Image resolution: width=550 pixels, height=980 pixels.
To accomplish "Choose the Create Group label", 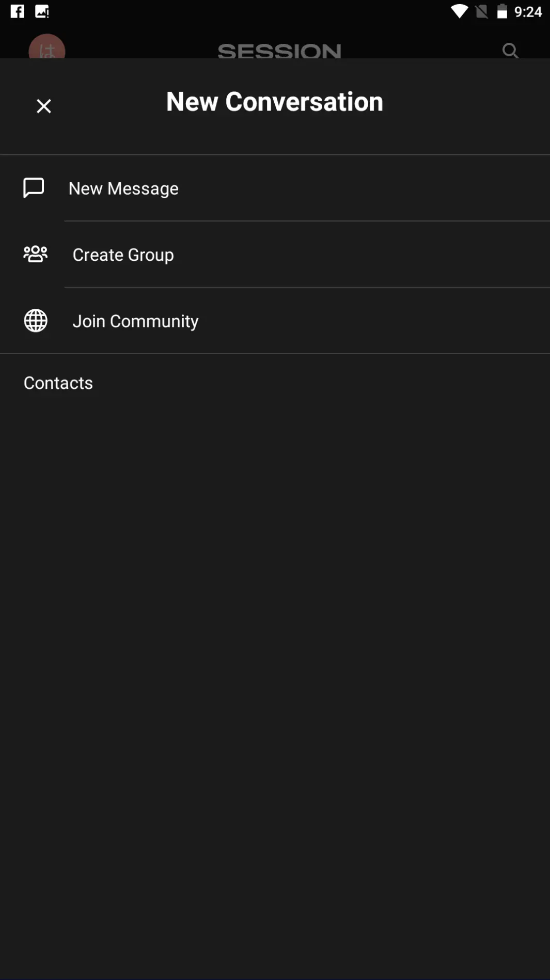I will pyautogui.click(x=123, y=255).
